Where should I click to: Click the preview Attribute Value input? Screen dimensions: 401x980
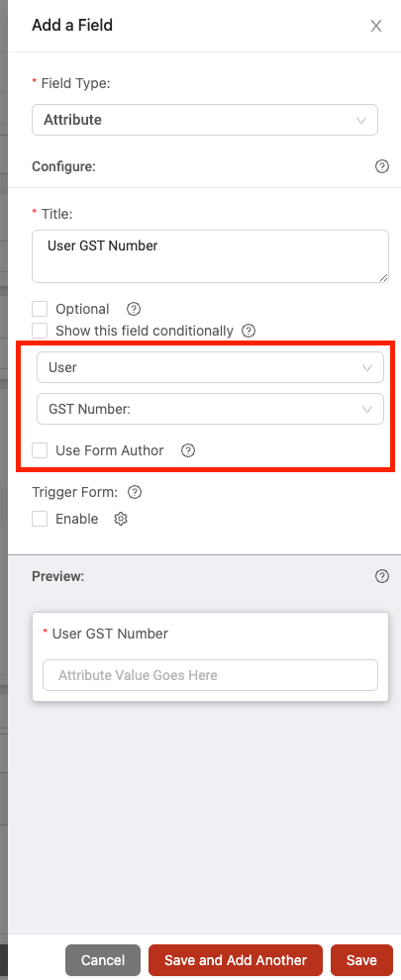click(210, 675)
